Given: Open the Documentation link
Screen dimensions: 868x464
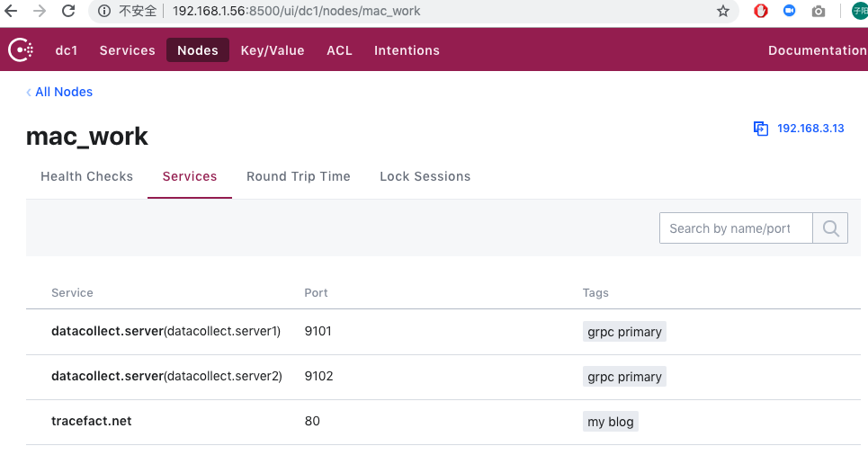Looking at the screenshot, I should pyautogui.click(x=817, y=50).
